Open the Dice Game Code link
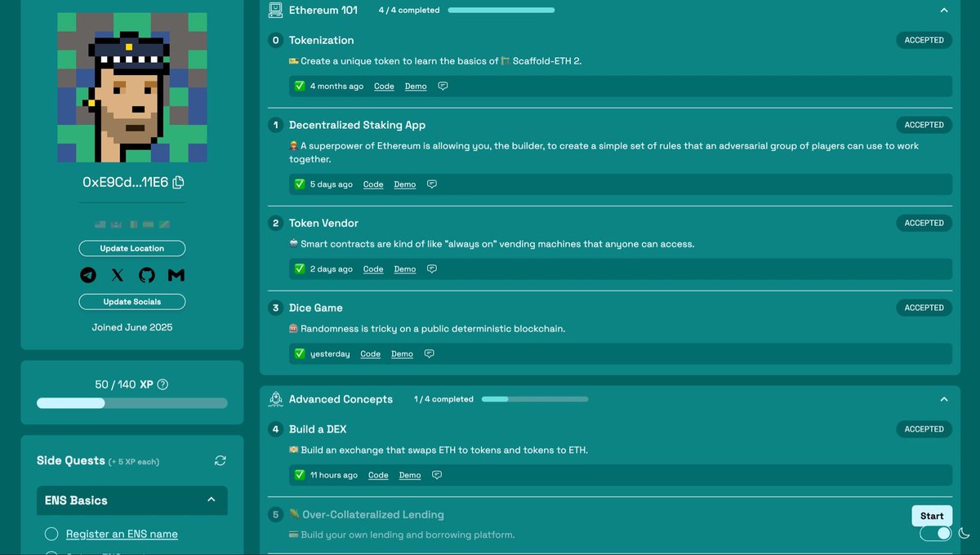 click(x=371, y=354)
